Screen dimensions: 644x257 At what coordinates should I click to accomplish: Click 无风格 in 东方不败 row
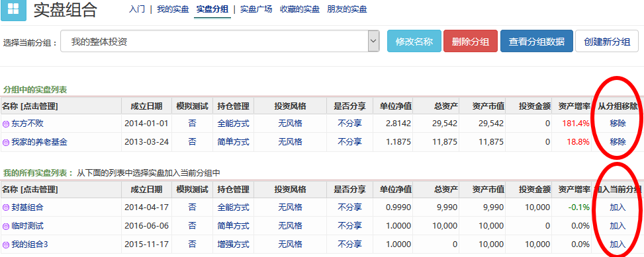(x=290, y=124)
